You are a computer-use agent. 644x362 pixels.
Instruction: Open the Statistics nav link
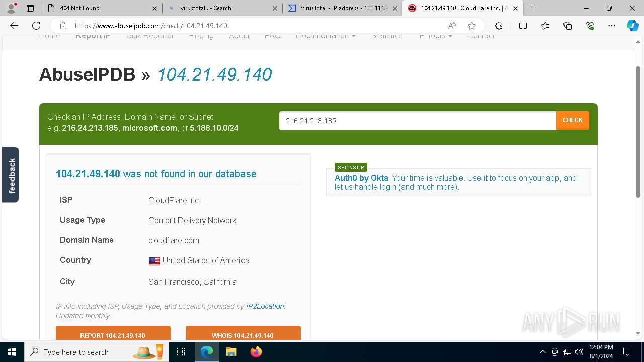[387, 36]
